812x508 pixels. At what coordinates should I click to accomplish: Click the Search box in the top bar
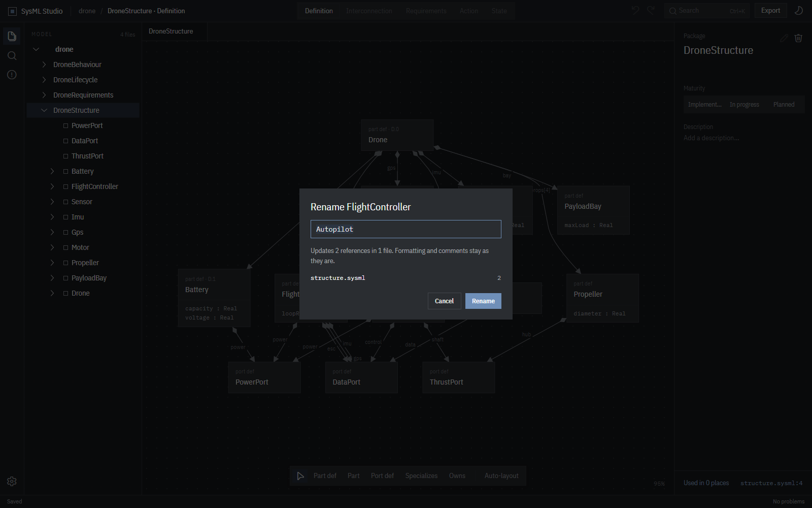point(706,11)
